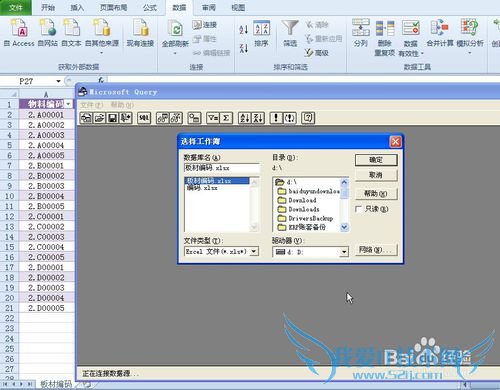The image size is (500, 390).
Task: Tick the Read-only (只读) checkbox
Action: [x=359, y=209]
